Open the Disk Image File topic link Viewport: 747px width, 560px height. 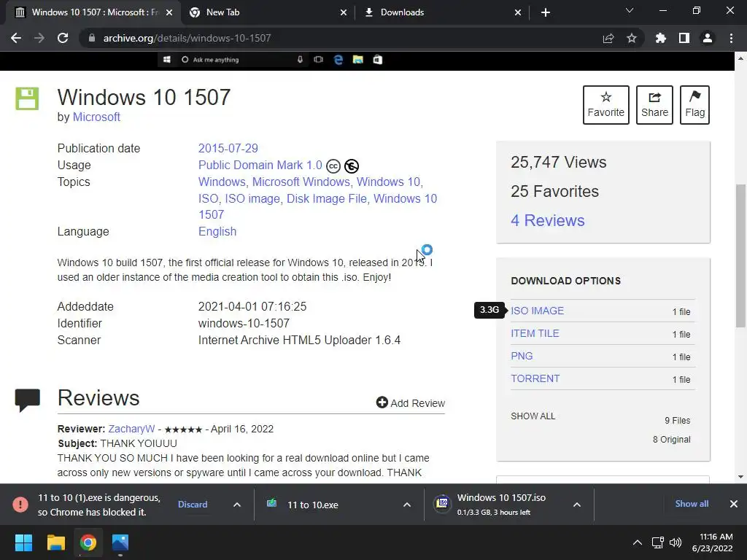pyautogui.click(x=327, y=198)
